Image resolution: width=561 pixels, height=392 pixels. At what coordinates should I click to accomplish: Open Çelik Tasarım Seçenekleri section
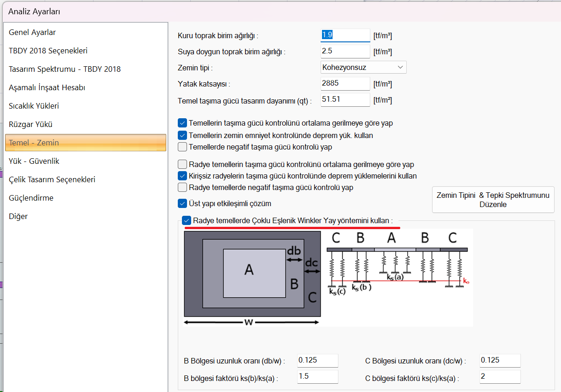52,179
